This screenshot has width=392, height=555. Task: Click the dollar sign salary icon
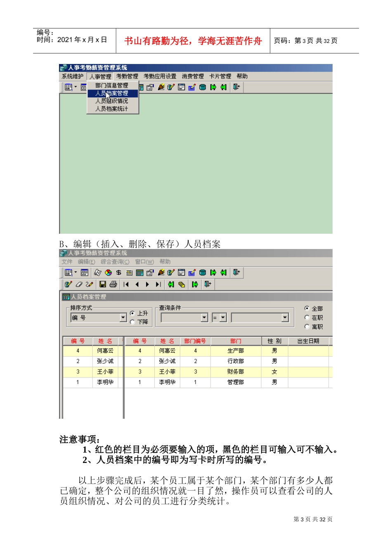pyautogui.click(x=118, y=273)
